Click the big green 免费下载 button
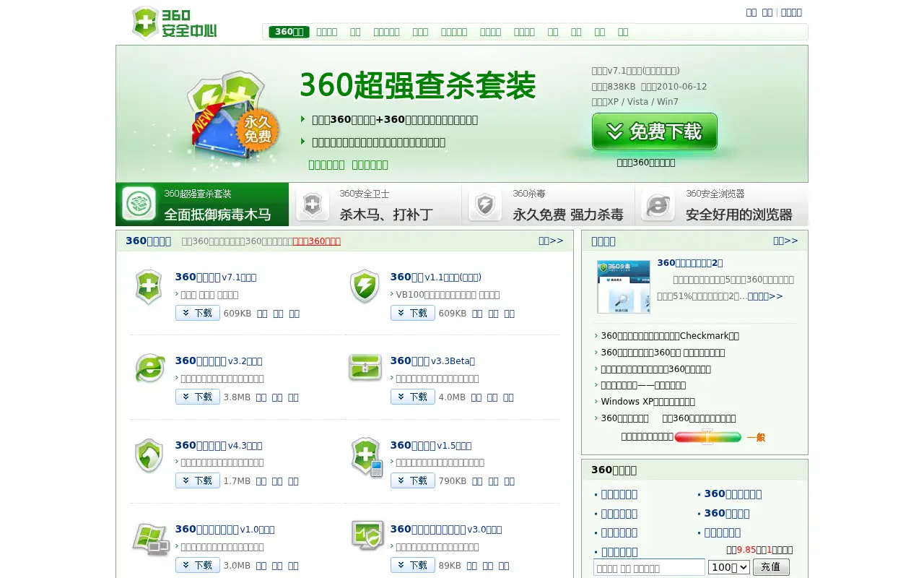Image resolution: width=924 pixels, height=578 pixels. tap(655, 131)
